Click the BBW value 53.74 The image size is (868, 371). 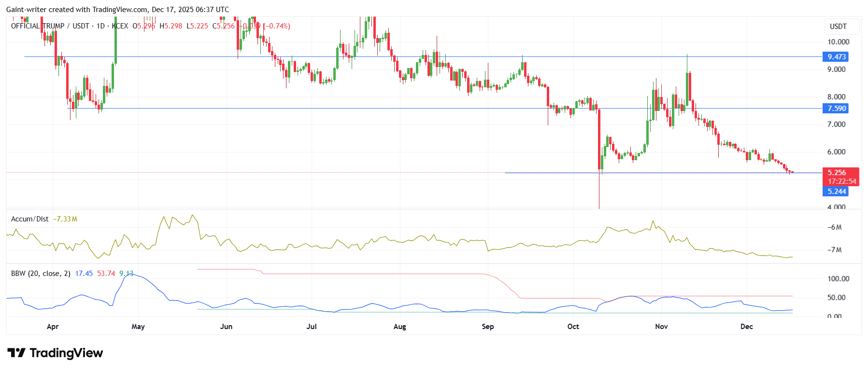pos(106,274)
